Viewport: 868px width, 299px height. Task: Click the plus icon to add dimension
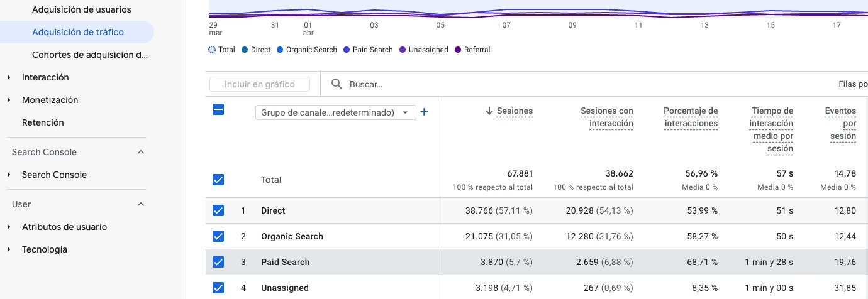(424, 112)
